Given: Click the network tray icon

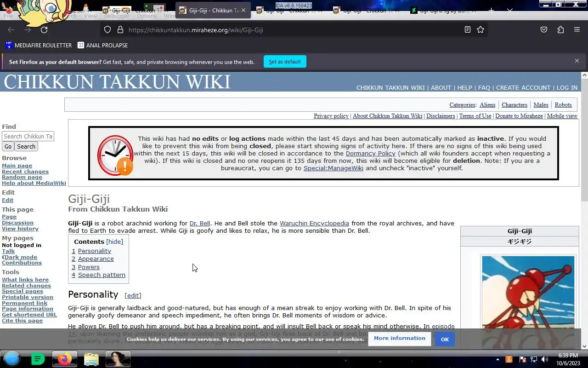Looking at the screenshot, I should [x=534, y=359].
